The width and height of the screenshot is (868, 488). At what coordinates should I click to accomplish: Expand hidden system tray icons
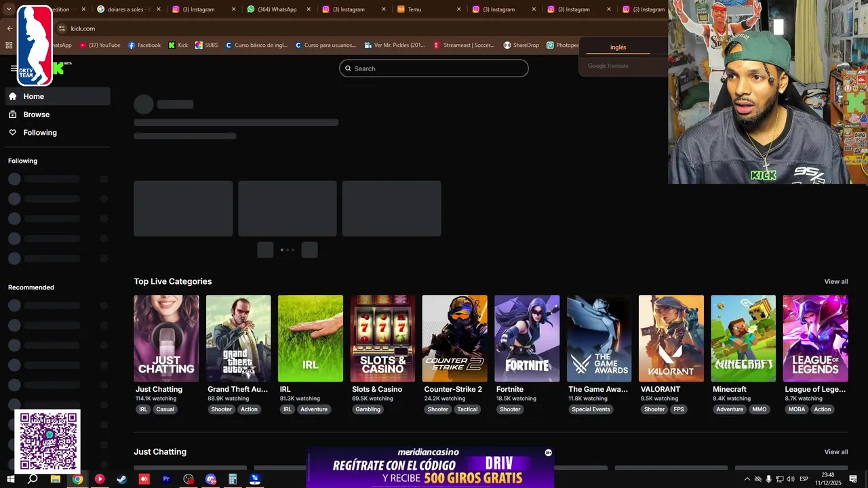[747, 479]
